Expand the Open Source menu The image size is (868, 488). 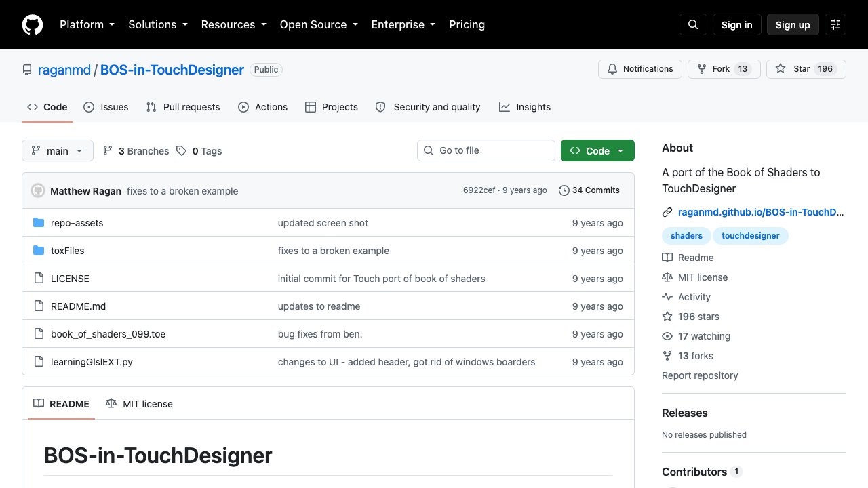[x=318, y=24]
